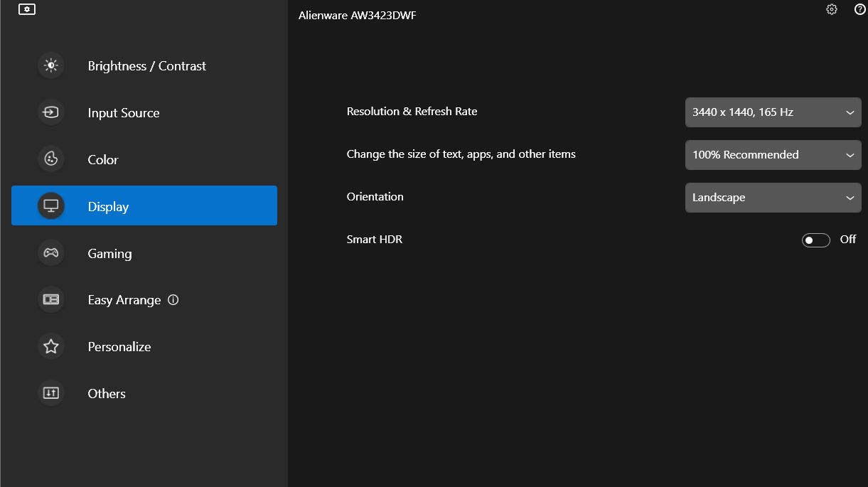Click the Color palette icon

(50, 159)
